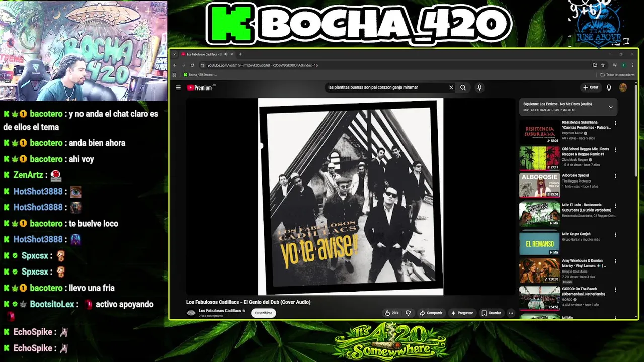644x362 pixels.
Task: Click the Preguntar button
Action: 462,313
